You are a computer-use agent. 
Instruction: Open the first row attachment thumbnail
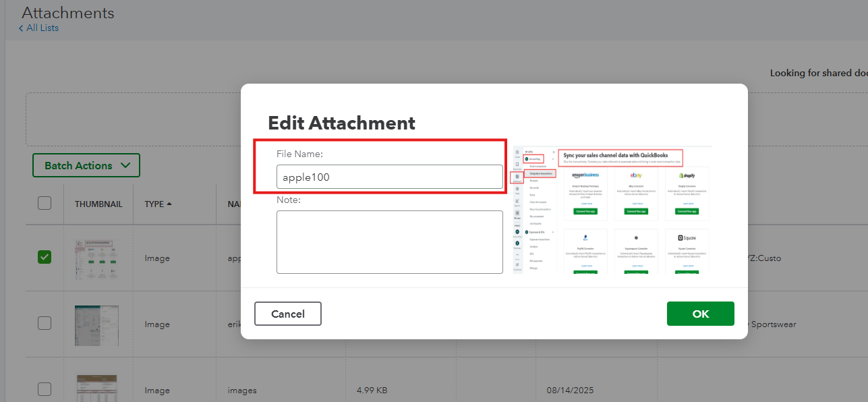point(96,259)
